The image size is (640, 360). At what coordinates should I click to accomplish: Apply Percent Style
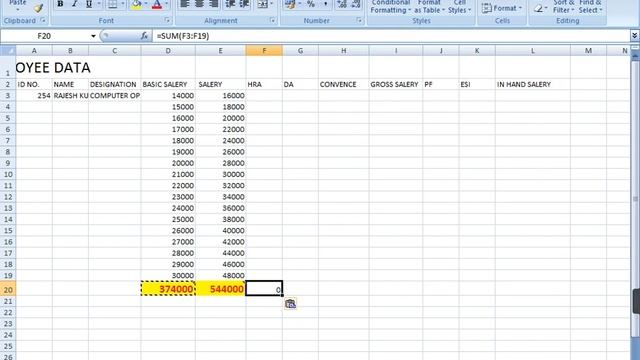(311, 4)
